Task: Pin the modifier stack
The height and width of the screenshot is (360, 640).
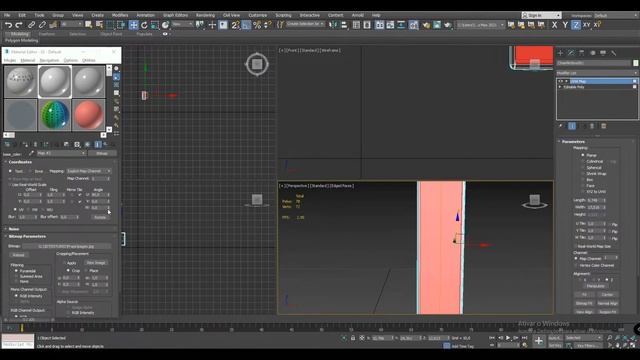Action: coord(561,126)
